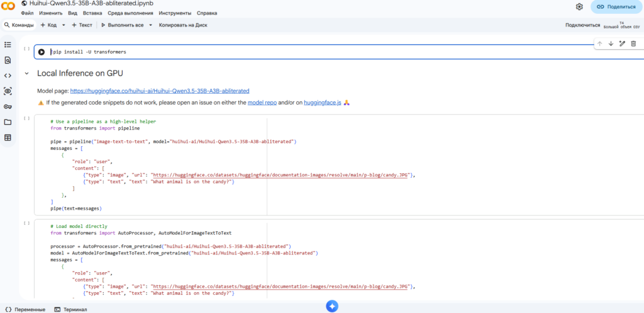Delete the cell with the trash icon
Screen dimensions: 644x313
pos(633,43)
